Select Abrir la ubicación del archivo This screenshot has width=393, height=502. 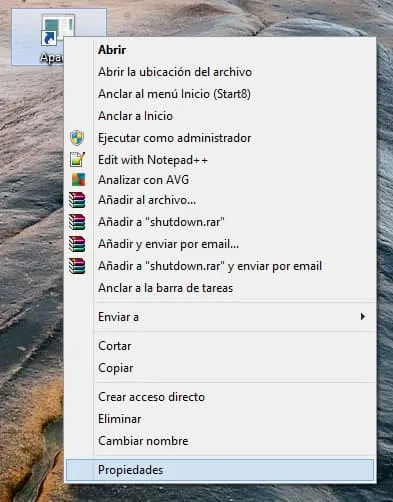tap(220, 72)
